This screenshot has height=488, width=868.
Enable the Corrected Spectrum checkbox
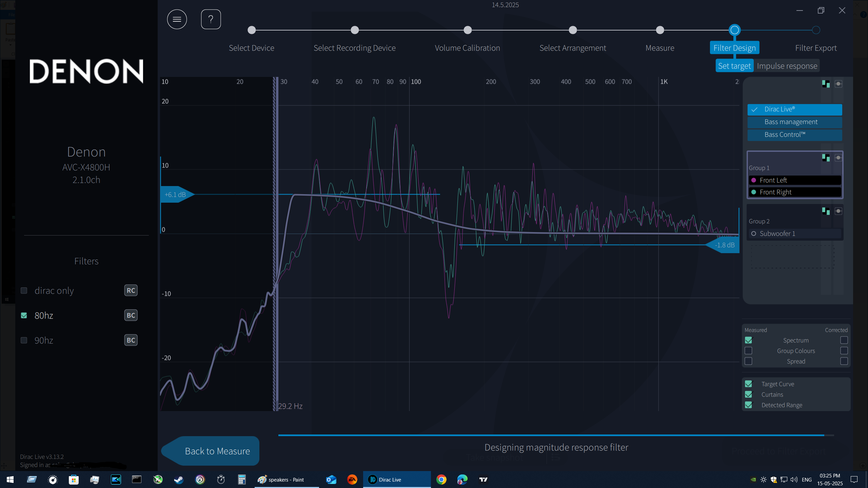[x=844, y=340]
